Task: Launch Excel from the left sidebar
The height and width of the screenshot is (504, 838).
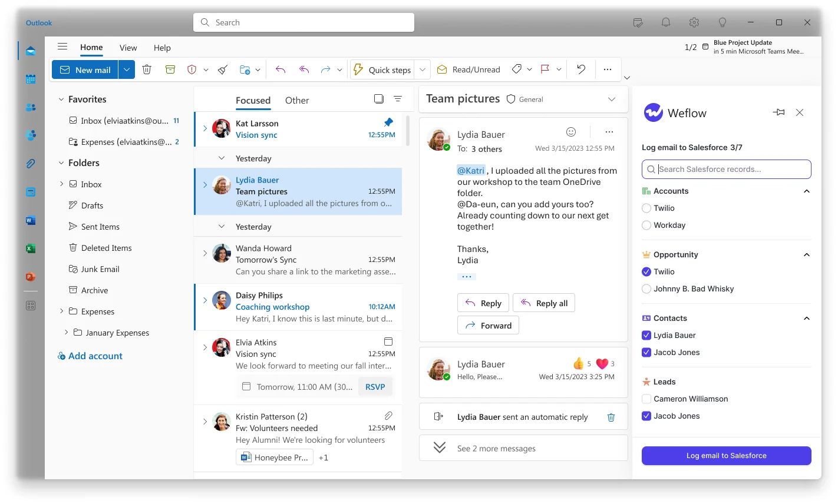Action: (31, 248)
